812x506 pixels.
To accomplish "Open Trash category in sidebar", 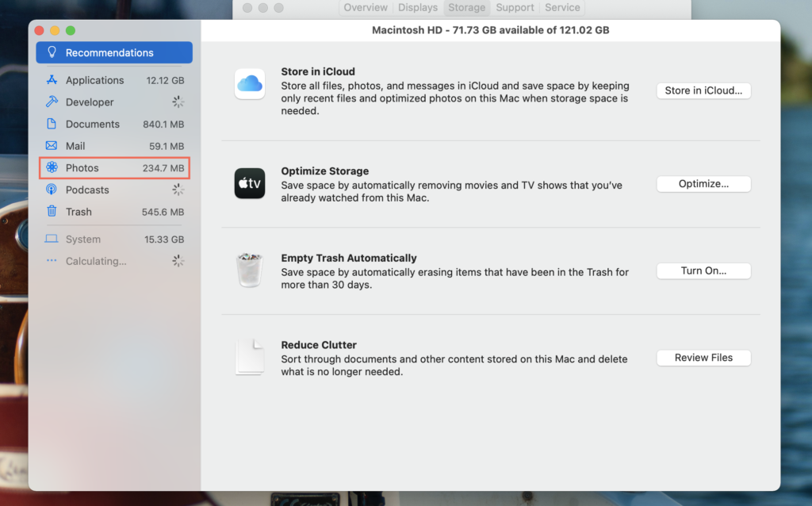I will tap(79, 212).
